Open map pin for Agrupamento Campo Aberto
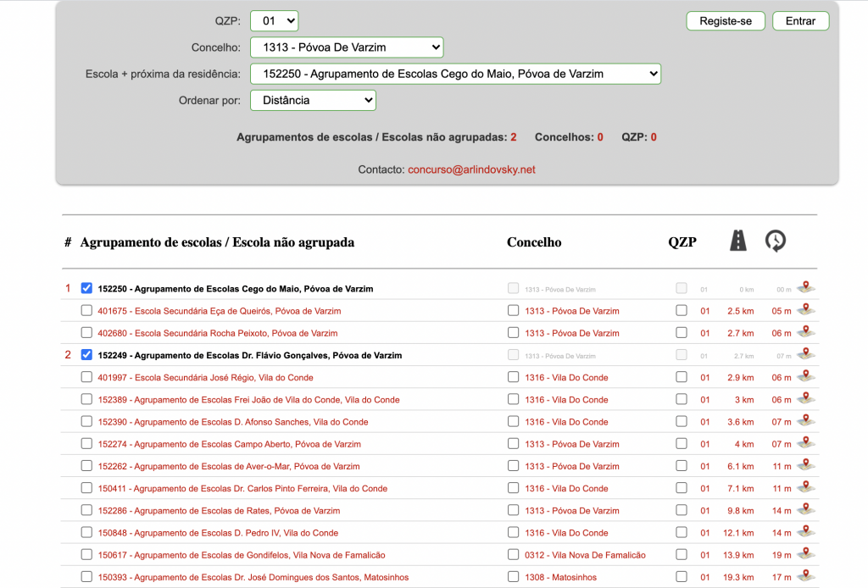This screenshot has height=588, width=868. 806,443
